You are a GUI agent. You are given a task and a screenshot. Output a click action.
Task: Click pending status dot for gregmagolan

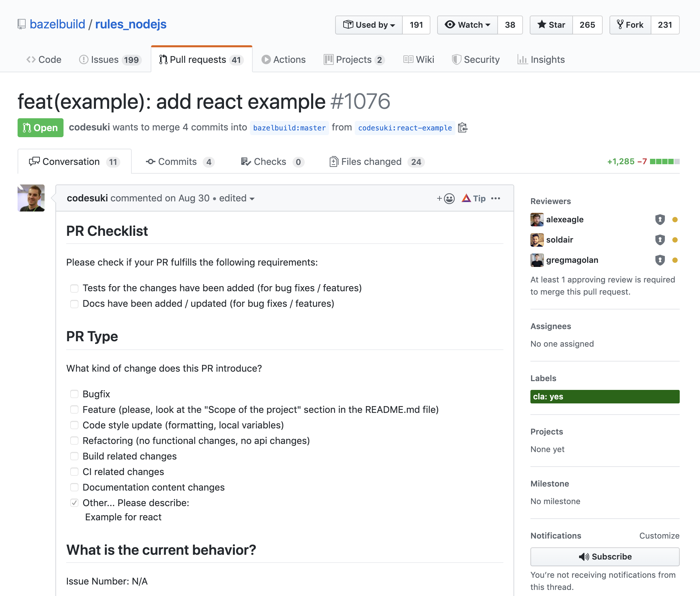[675, 260]
